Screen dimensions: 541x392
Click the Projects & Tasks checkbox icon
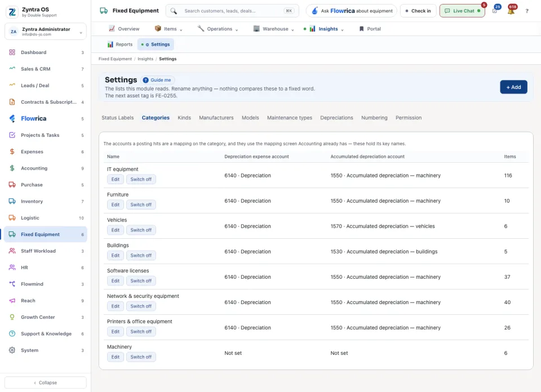click(12, 135)
